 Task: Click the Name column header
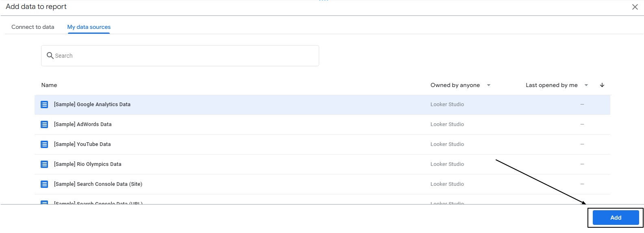coord(49,85)
